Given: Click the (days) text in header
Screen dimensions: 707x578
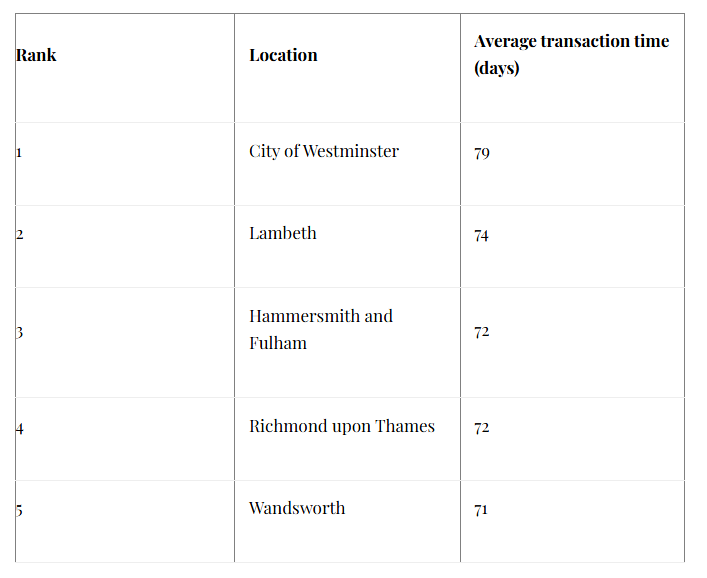Looking at the screenshot, I should click(x=496, y=69).
